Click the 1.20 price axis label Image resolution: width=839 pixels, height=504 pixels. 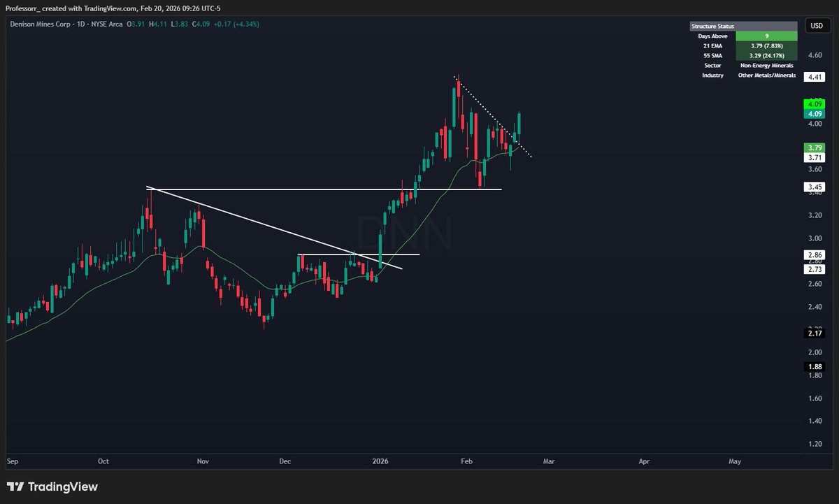(x=815, y=444)
